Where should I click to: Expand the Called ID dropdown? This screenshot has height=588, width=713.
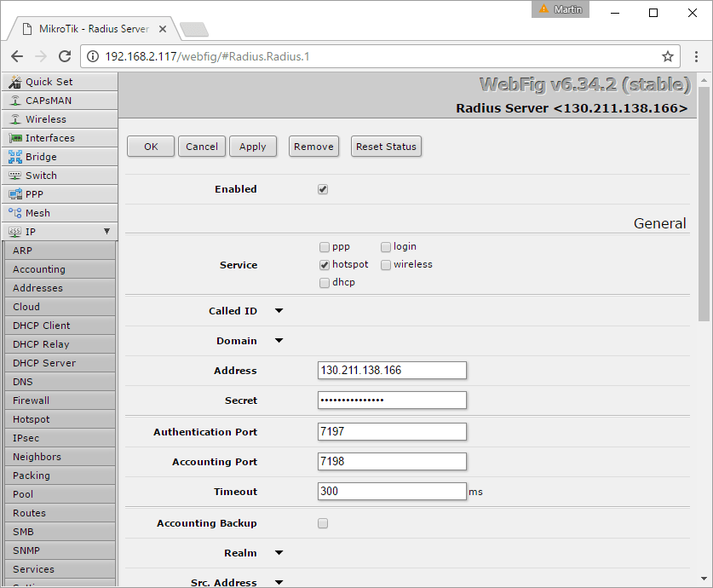[279, 310]
